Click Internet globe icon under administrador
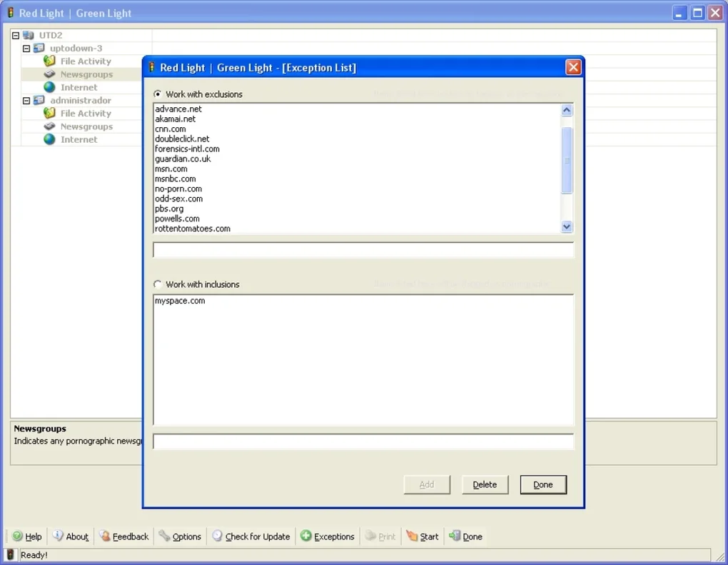Viewport: 728px width, 565px height. point(49,139)
